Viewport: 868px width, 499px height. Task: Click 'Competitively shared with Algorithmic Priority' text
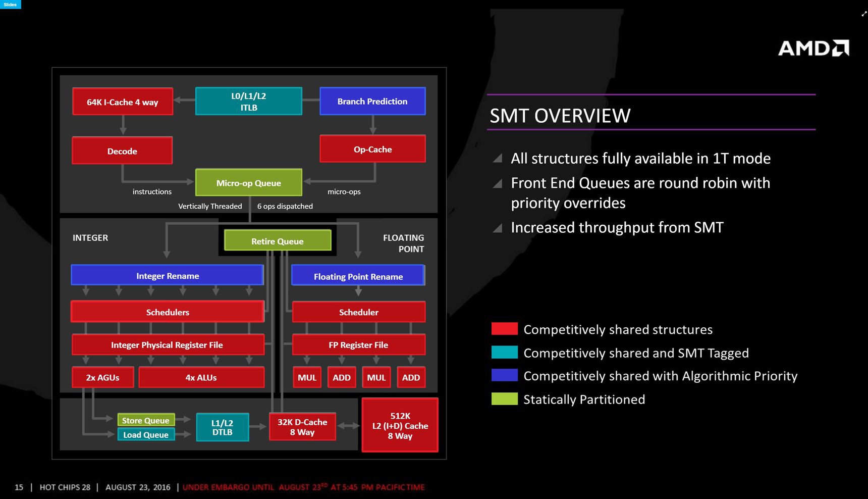point(660,376)
